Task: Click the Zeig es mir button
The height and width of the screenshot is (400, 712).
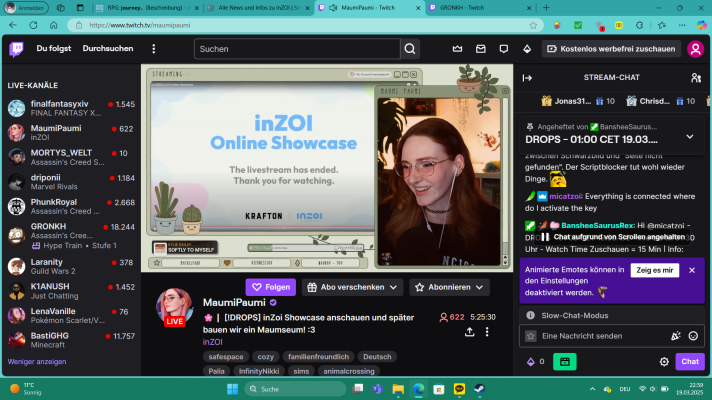Action: coord(654,270)
